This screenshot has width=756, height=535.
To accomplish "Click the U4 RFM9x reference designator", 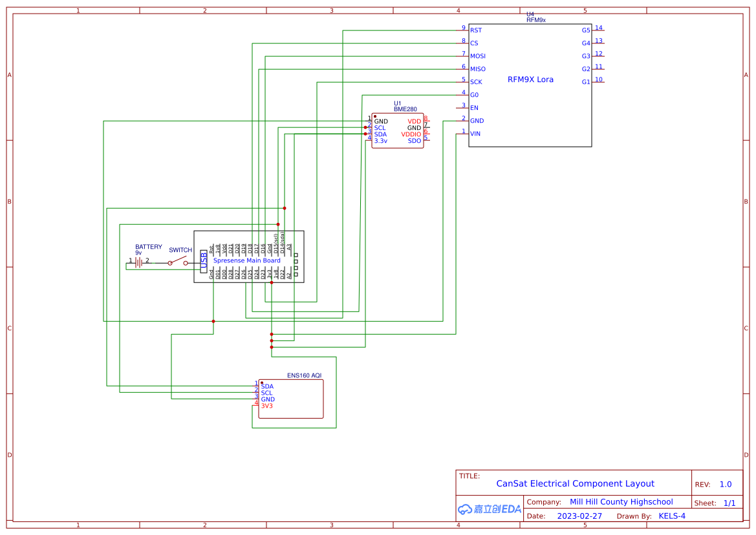I will (530, 16).
